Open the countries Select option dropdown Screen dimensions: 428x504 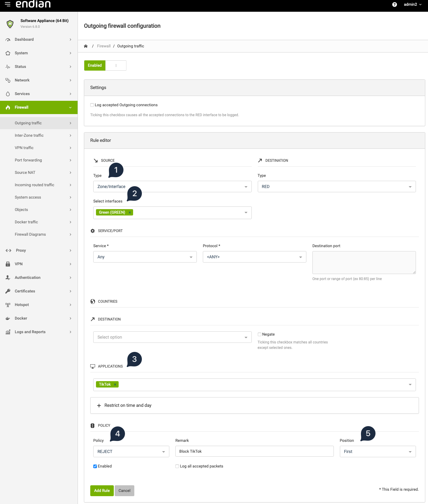pos(172,337)
